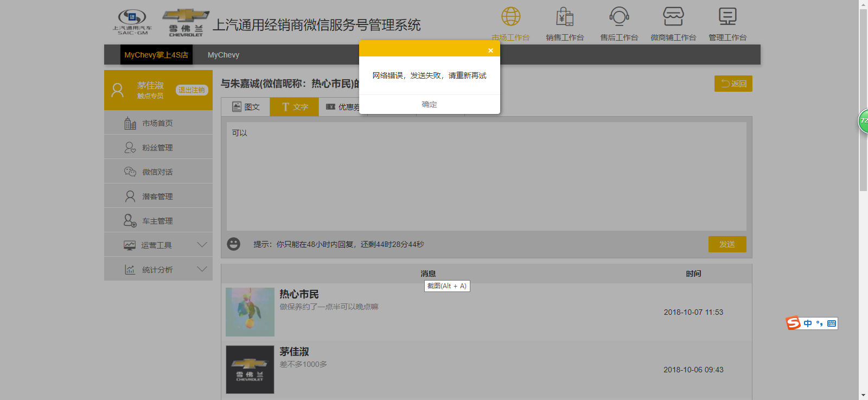
Task: Switch to MyChevy tab
Action: pos(224,55)
